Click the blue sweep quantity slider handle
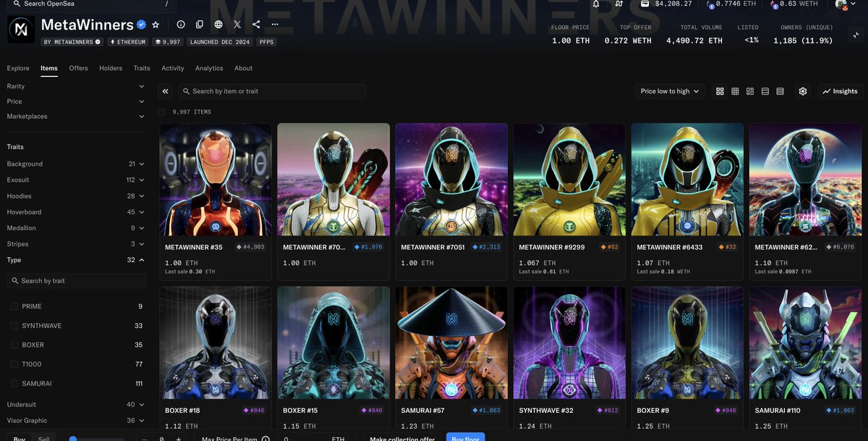The height and width of the screenshot is (441, 868). 73,439
